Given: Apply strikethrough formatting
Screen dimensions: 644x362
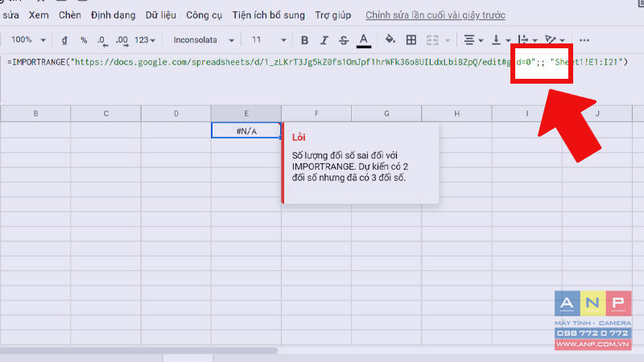Looking at the screenshot, I should click(x=344, y=40).
